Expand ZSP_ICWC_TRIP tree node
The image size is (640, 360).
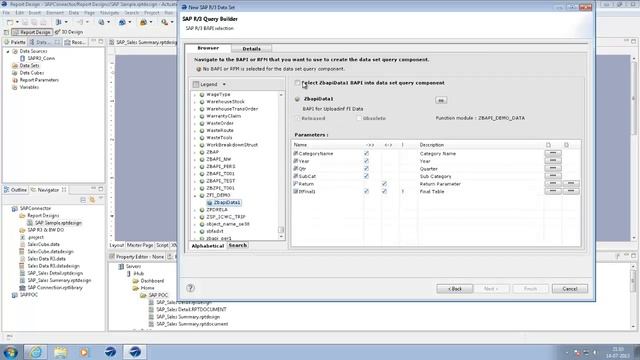[x=195, y=217]
